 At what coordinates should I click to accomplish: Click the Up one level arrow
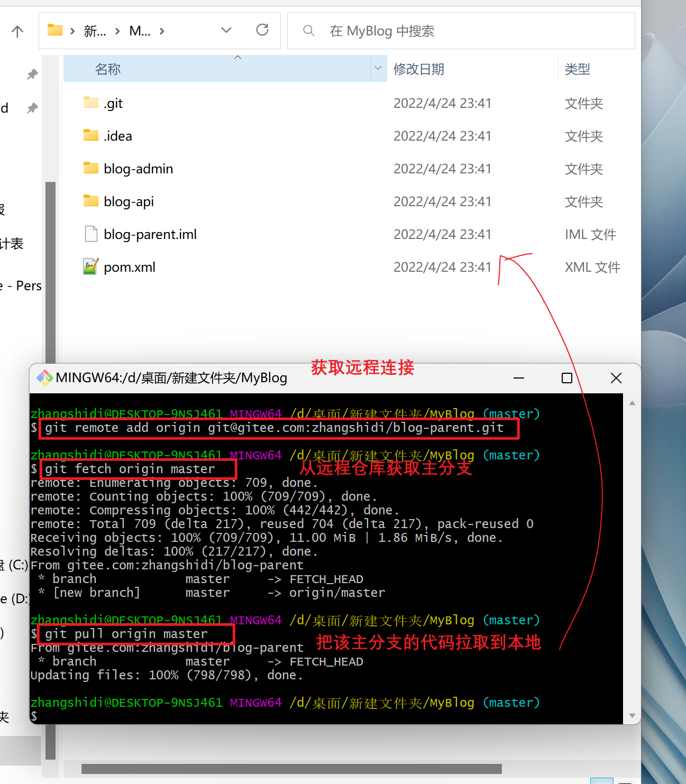click(x=17, y=32)
